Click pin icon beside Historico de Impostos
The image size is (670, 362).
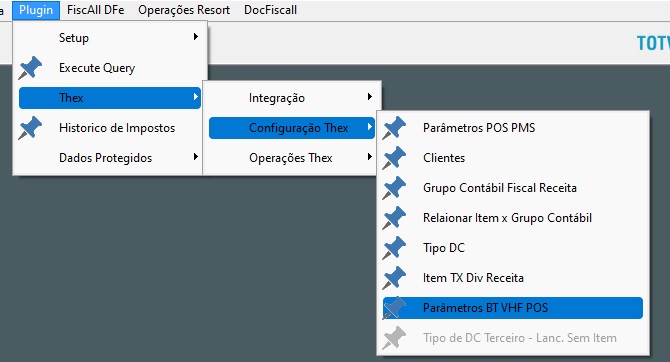click(x=30, y=128)
